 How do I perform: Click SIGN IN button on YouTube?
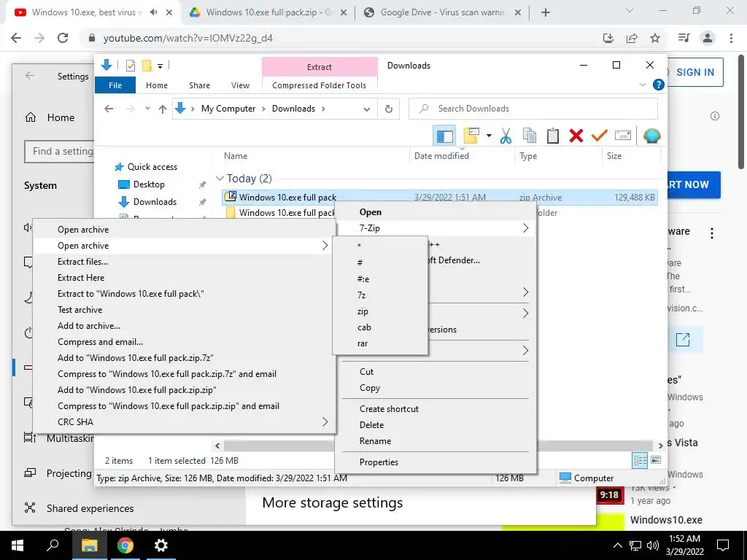click(x=694, y=72)
